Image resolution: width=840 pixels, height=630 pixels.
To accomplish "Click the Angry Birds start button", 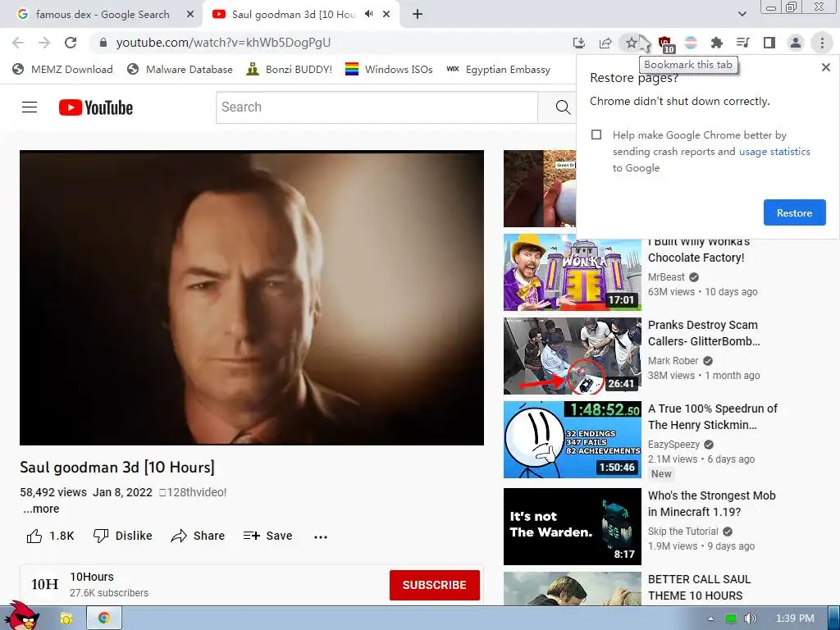I will (21, 616).
